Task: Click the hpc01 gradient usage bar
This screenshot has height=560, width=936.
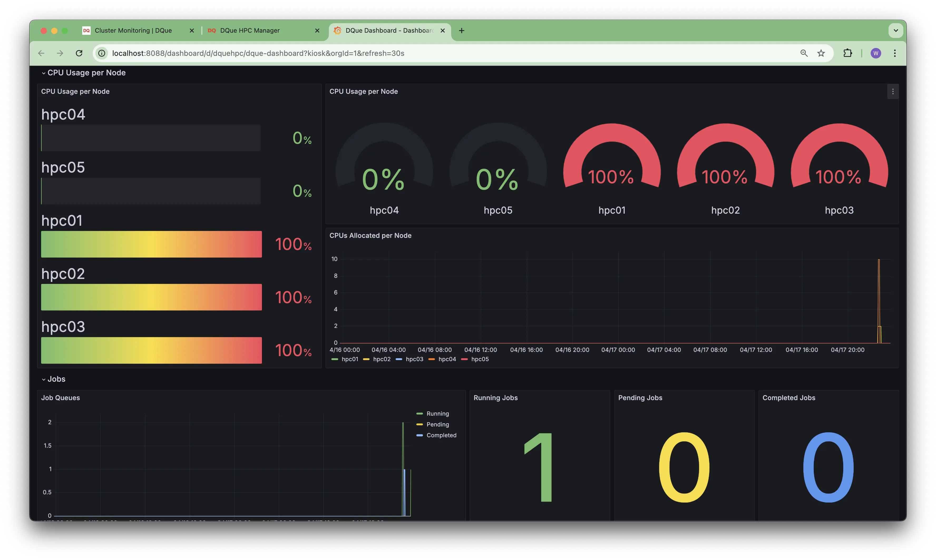Action: tap(151, 244)
